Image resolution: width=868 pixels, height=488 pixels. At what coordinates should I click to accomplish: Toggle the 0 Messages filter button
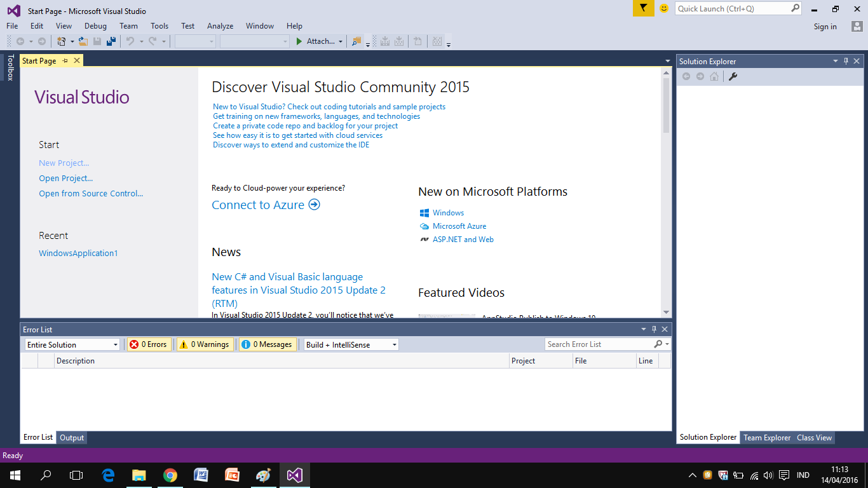268,344
